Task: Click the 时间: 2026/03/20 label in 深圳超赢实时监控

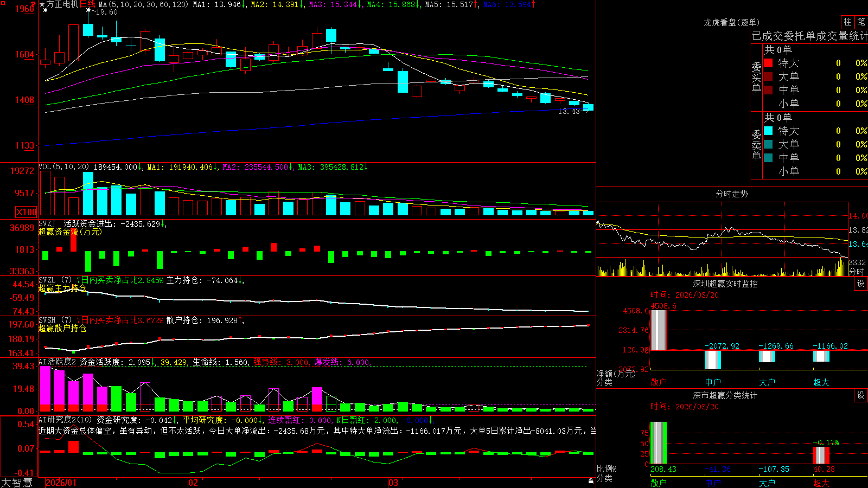Action: 685,295
